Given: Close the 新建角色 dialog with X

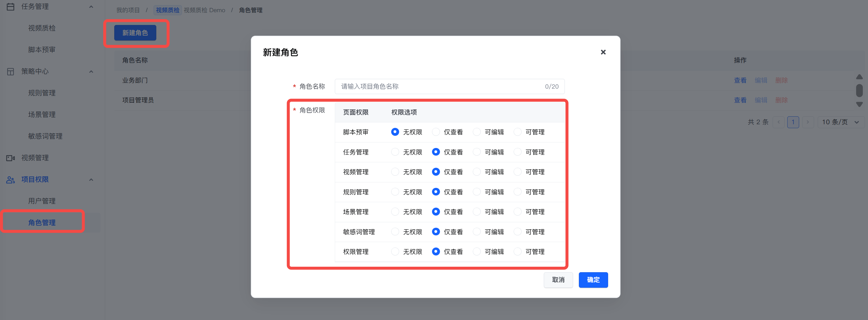Looking at the screenshot, I should (x=603, y=52).
